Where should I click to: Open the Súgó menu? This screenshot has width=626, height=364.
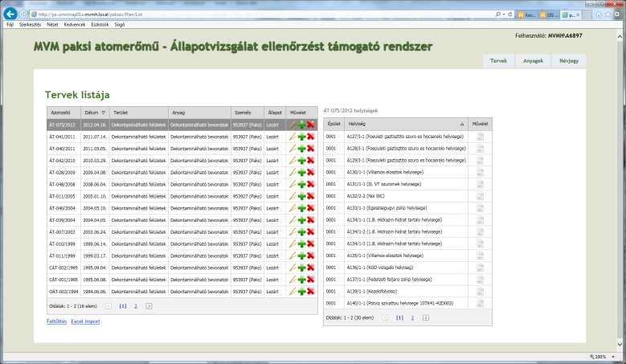(120, 25)
